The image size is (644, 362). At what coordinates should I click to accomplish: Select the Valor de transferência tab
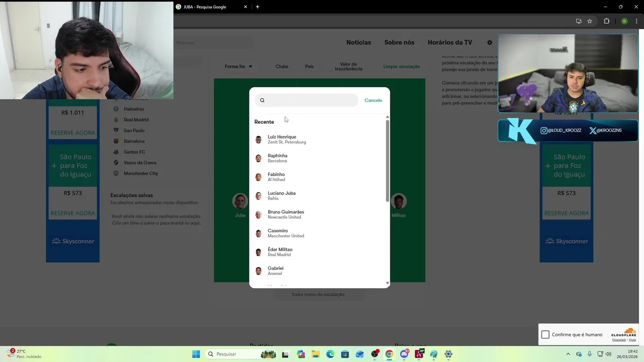coord(348,66)
